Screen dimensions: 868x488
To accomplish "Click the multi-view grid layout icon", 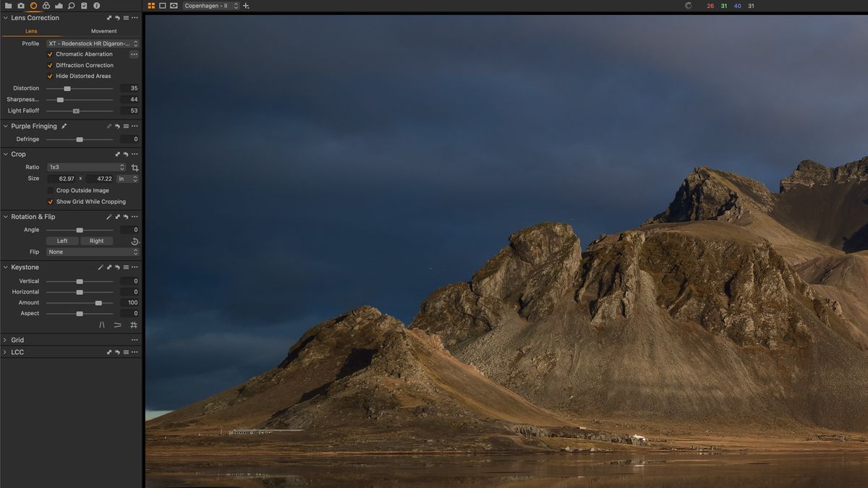I will point(150,4).
